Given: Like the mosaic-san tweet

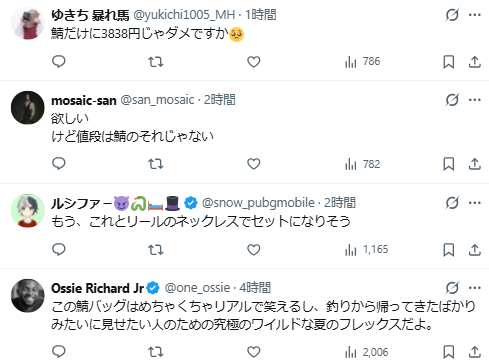Looking at the screenshot, I should (x=254, y=164).
